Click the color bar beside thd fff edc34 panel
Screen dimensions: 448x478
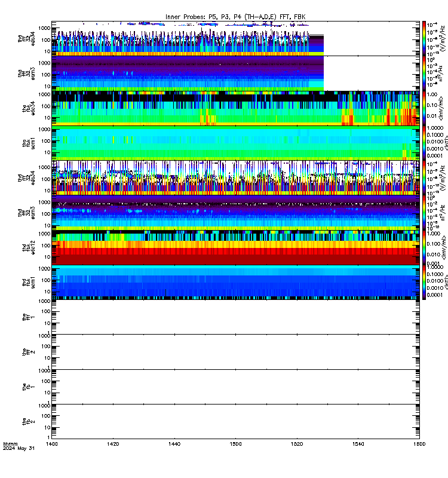pos(424,177)
